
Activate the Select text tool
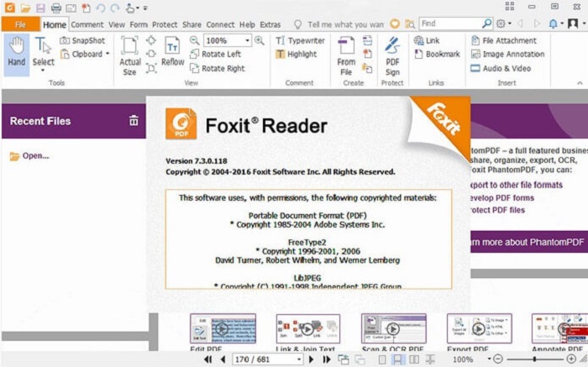[43, 55]
